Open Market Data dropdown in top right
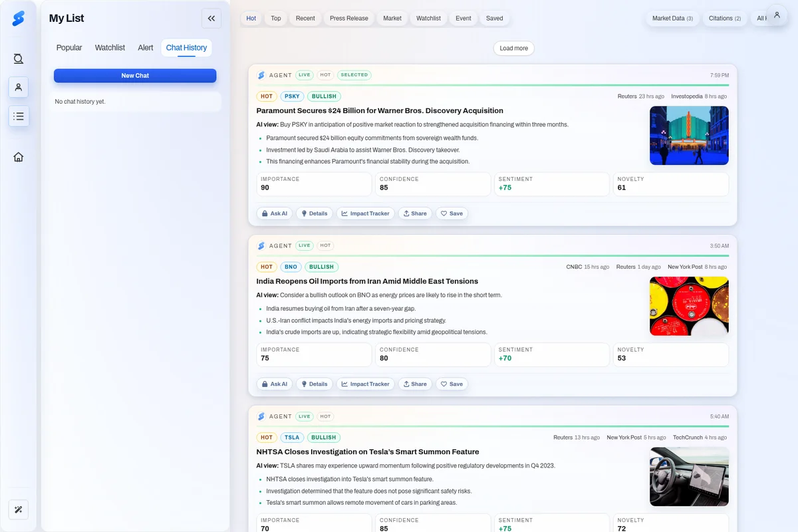The image size is (798, 532). (x=672, y=18)
